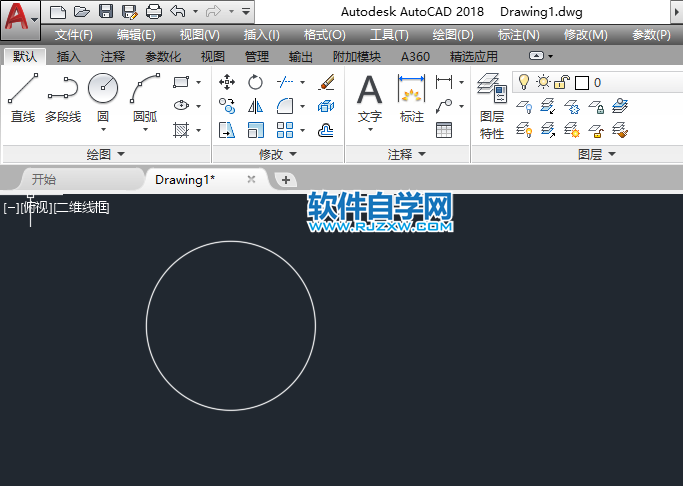
Task: Open the Text (文字) tool
Action: (x=370, y=98)
